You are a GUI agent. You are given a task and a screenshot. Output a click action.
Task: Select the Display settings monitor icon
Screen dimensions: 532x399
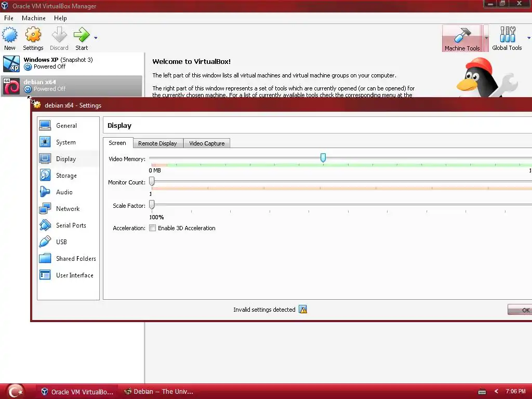tap(45, 159)
